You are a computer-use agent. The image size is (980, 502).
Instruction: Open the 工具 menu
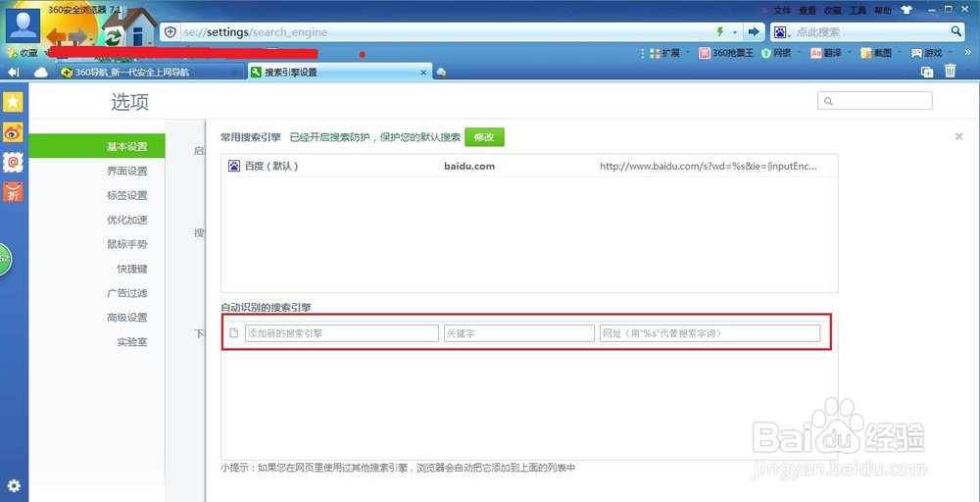tap(857, 11)
